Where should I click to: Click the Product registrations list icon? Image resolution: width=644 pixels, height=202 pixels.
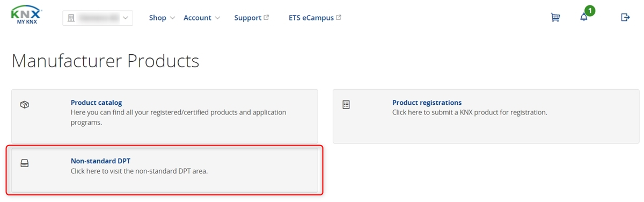pos(346,105)
